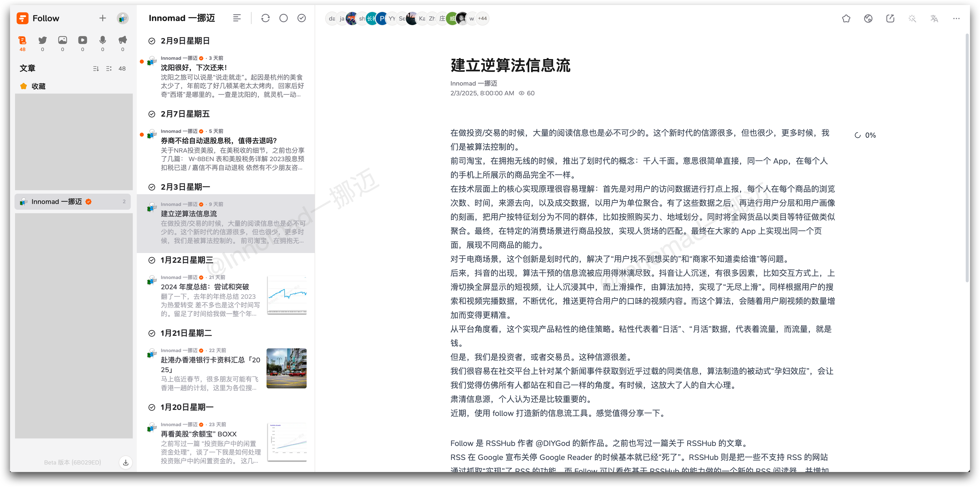Click the 文章 section header
The height and width of the screenshot is (487, 980).
coord(27,68)
